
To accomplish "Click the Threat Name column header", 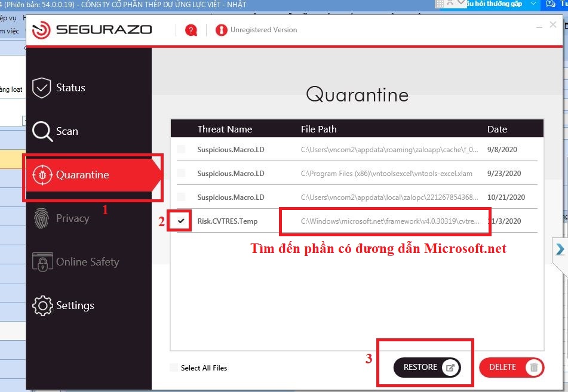I will click(225, 129).
